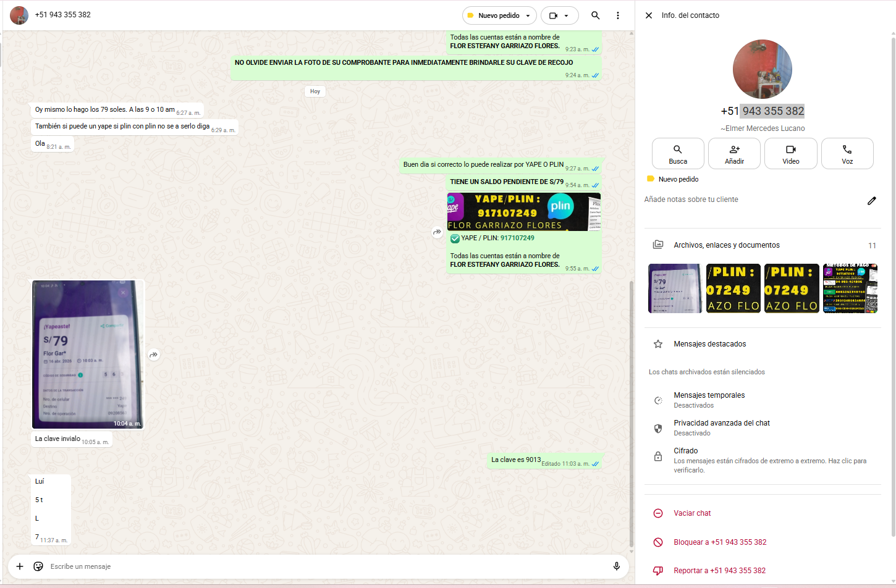Expand Archivos, enlaces y documentos
The image size is (896, 588).
coord(726,245)
